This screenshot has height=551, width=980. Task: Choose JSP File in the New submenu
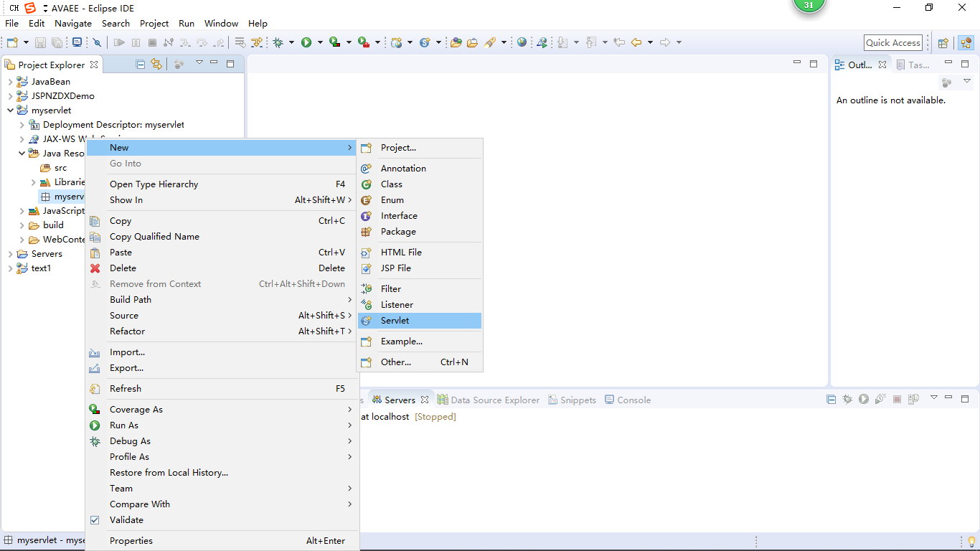pos(420,268)
